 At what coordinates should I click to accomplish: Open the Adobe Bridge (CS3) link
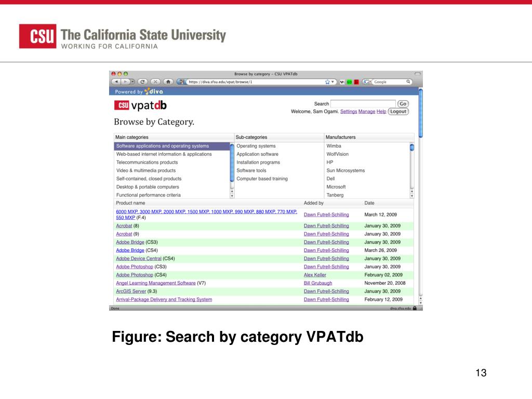[x=130, y=242]
